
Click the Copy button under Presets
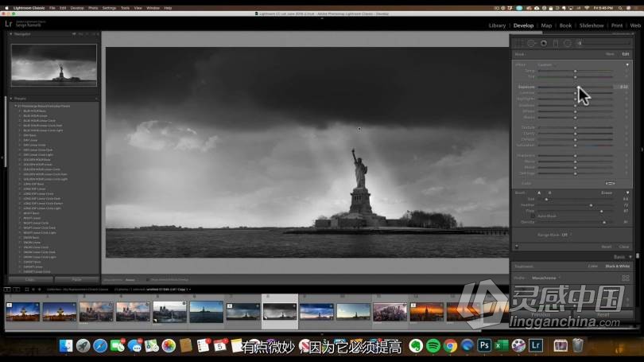click(x=30, y=279)
